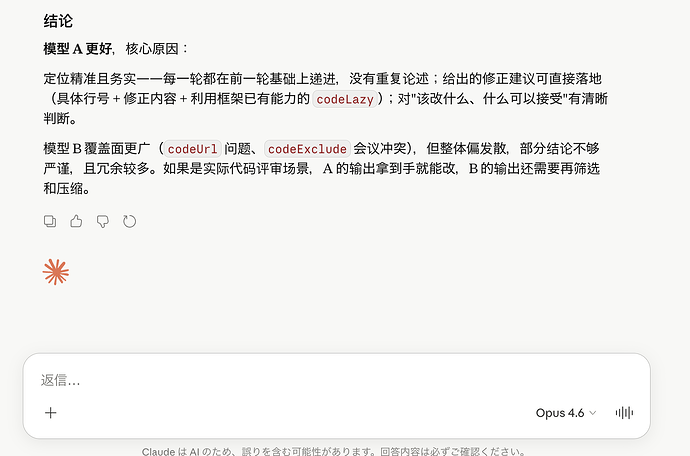690x456 pixels.
Task: Click the paragraph starting 定位精准且务实
Action: click(x=326, y=99)
